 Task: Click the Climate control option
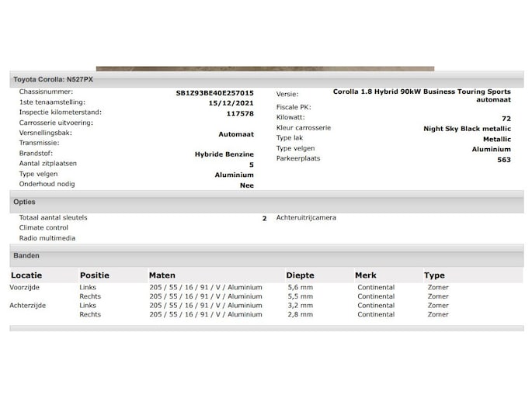[43, 228]
